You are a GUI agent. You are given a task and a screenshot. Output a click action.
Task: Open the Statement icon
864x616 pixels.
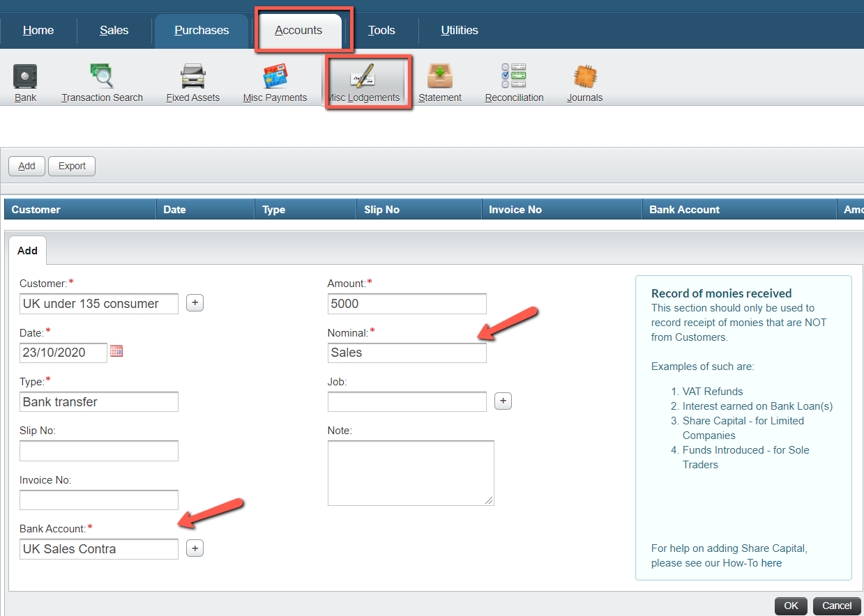[x=440, y=76]
